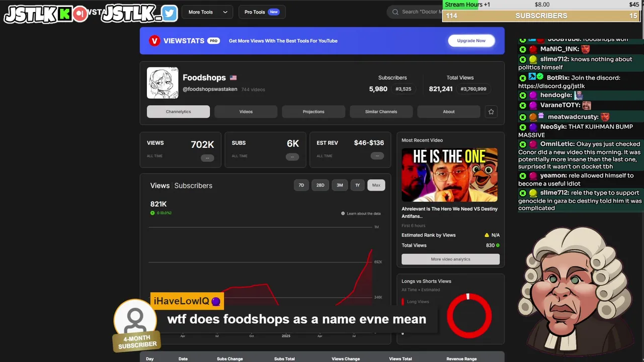This screenshot has height=362, width=644.
Task: Click the SUBS all time pill indicator
Action: coord(292,156)
